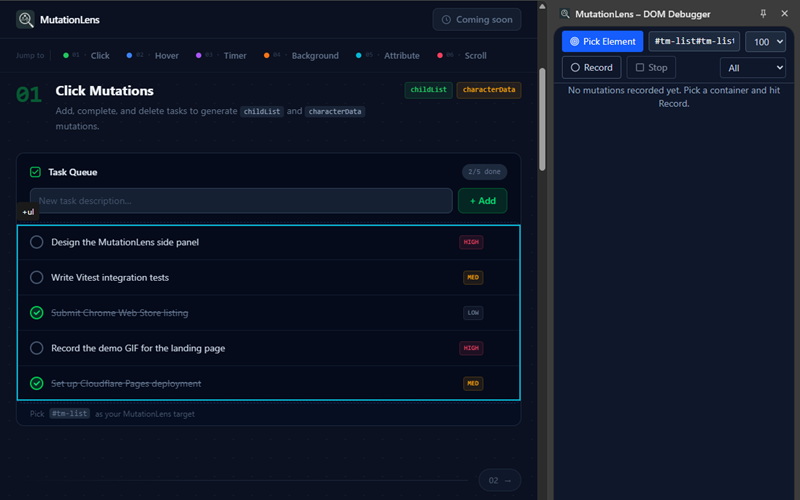The width and height of the screenshot is (800, 500).
Task: Click the green childList tag badge
Action: tap(428, 90)
